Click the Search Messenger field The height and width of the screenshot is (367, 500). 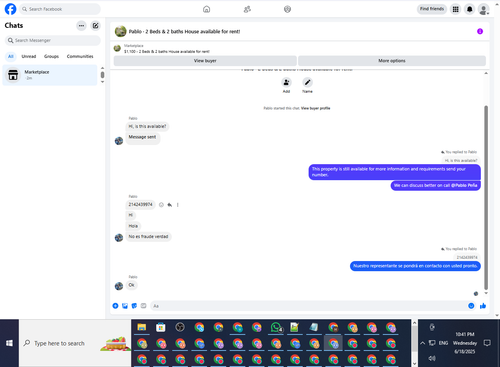coord(52,40)
